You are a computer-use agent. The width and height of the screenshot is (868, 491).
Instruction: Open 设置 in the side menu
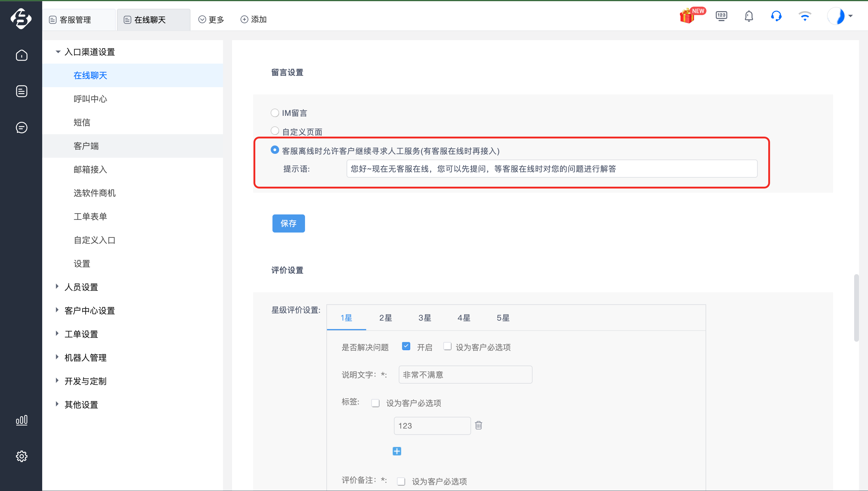tap(133, 264)
